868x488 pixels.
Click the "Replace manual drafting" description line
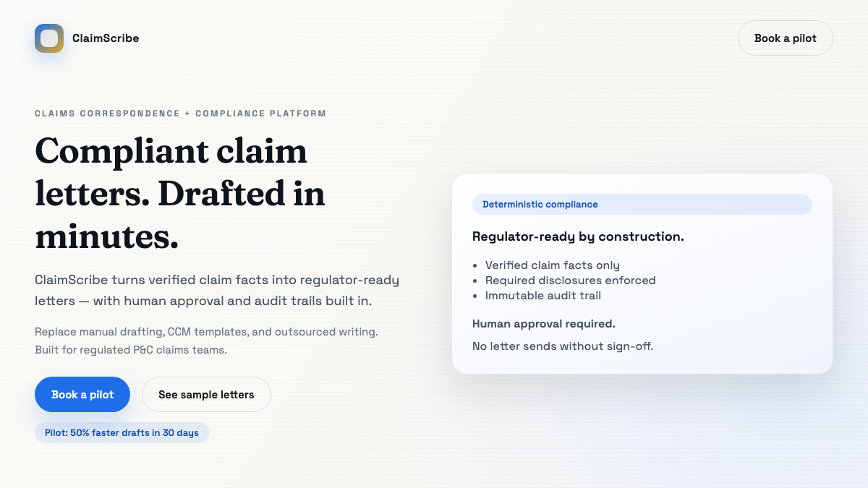206,332
